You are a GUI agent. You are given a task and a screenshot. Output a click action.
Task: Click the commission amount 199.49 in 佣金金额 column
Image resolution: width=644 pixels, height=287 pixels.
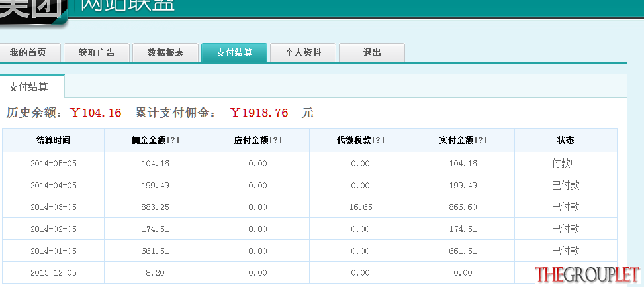tap(156, 186)
